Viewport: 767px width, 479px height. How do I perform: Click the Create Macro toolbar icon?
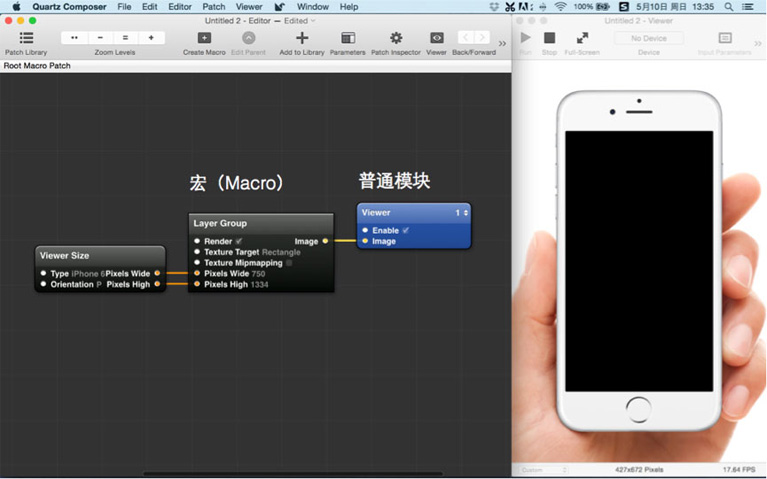click(x=204, y=38)
